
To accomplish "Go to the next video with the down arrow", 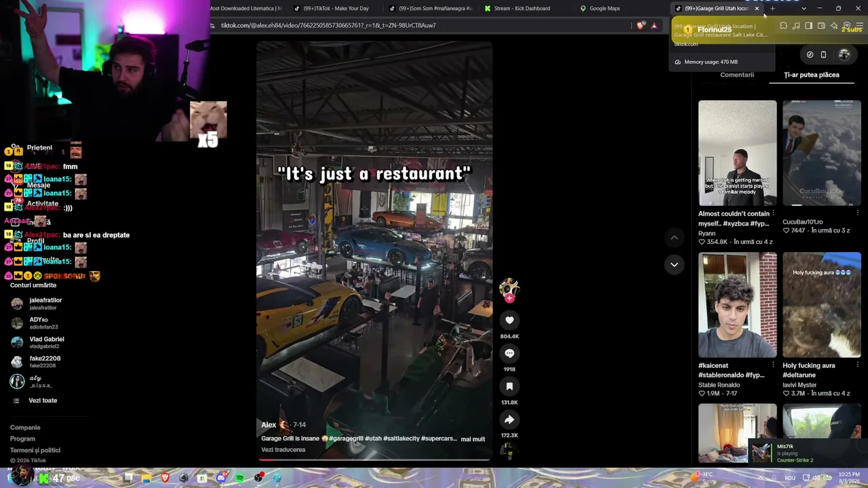I will click(674, 264).
